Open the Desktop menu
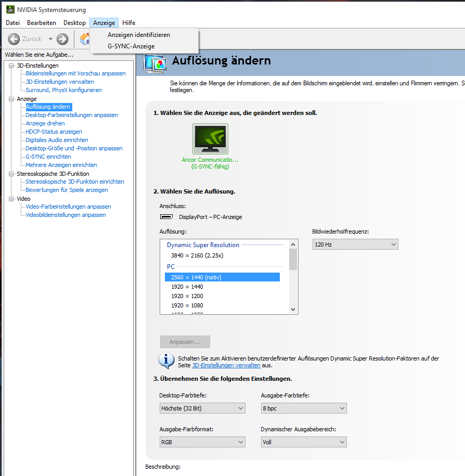465x476 pixels. [x=74, y=23]
